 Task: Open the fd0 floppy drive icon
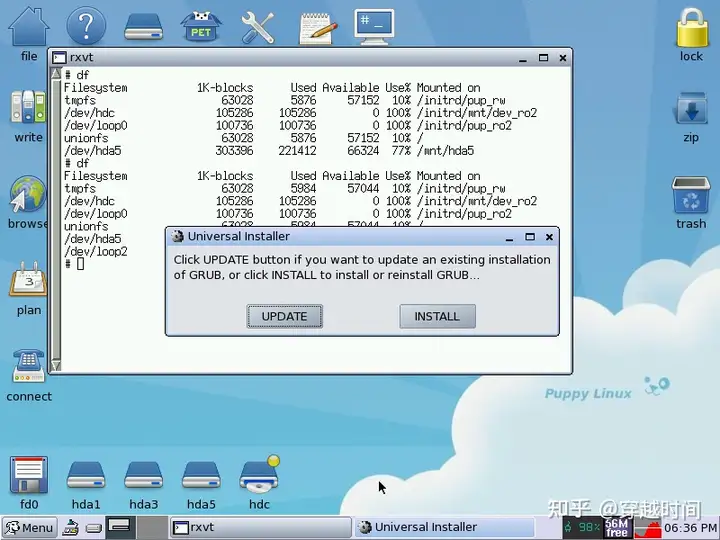29,474
